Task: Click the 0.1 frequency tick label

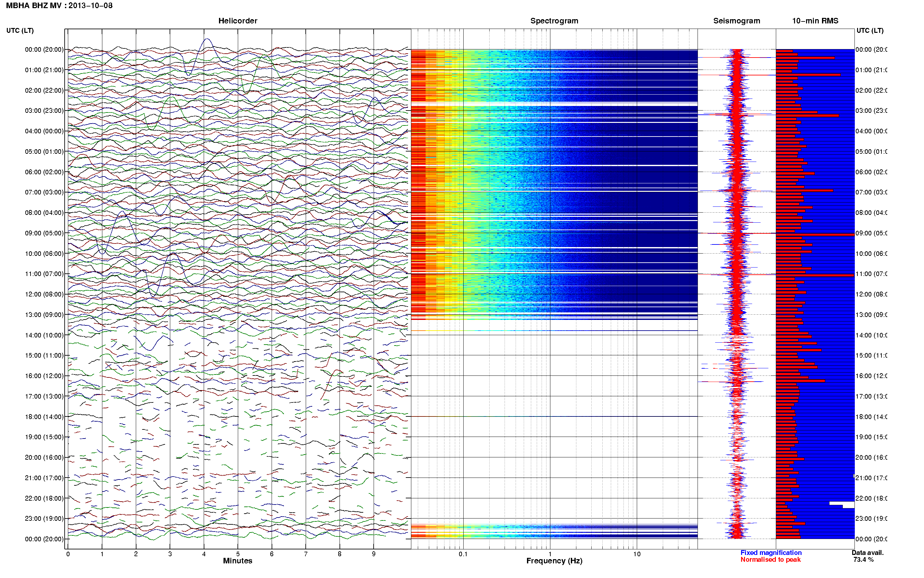Action: click(463, 554)
